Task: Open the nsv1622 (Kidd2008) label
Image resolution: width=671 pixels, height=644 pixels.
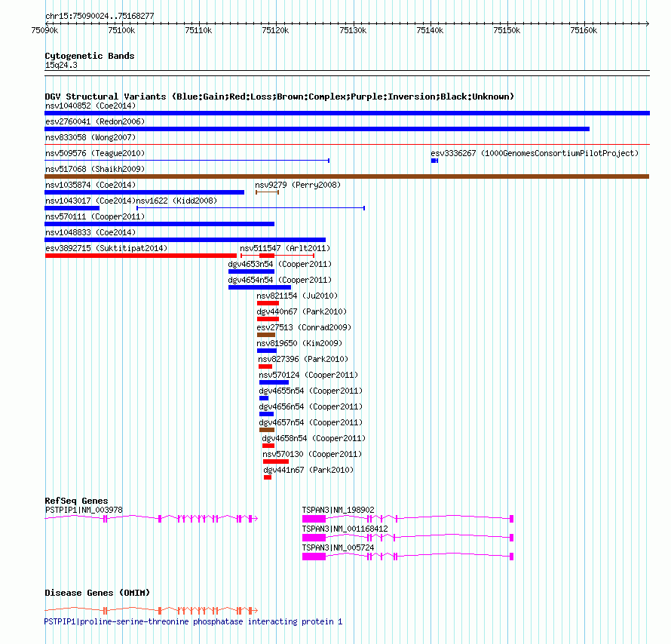Action: pyautogui.click(x=176, y=201)
